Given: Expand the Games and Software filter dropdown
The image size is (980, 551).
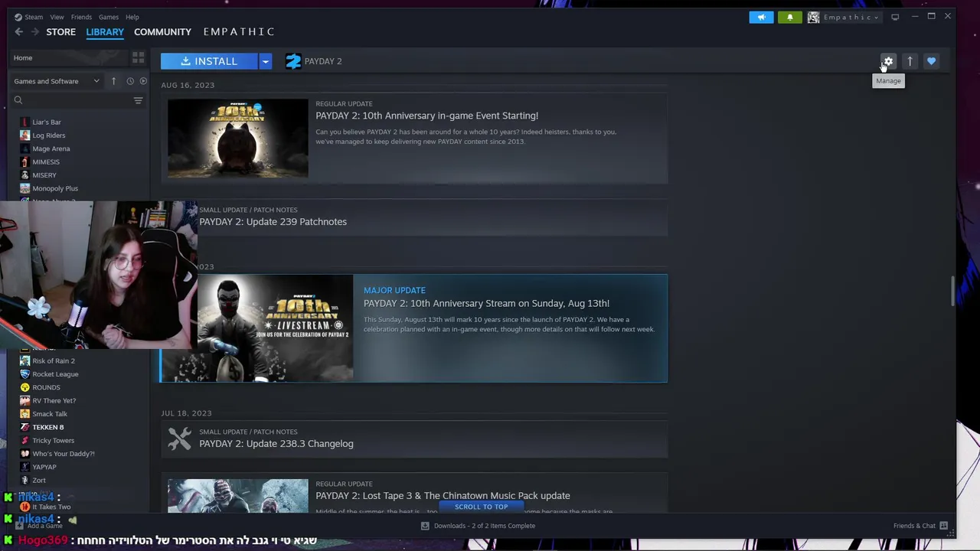Looking at the screenshot, I should click(57, 81).
